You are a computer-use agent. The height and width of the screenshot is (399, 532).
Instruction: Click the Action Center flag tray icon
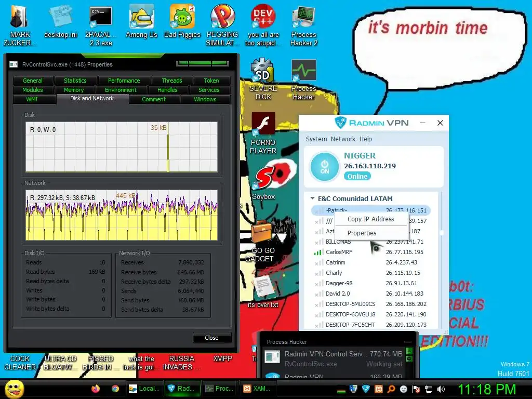click(x=416, y=389)
